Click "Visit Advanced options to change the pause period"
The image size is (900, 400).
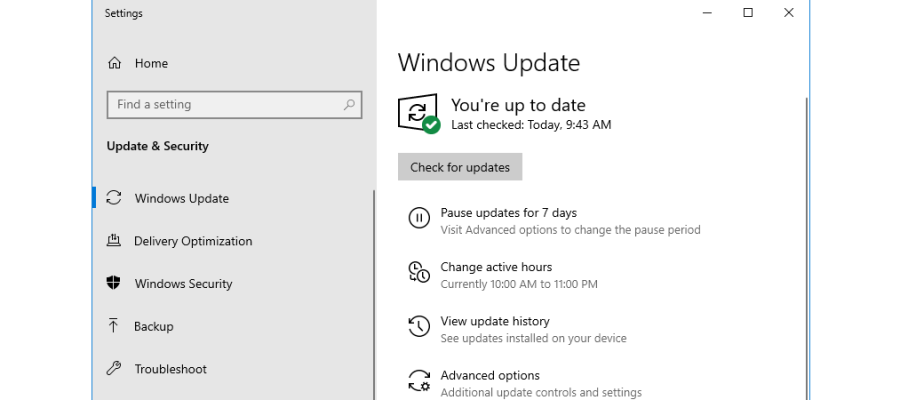pos(571,230)
